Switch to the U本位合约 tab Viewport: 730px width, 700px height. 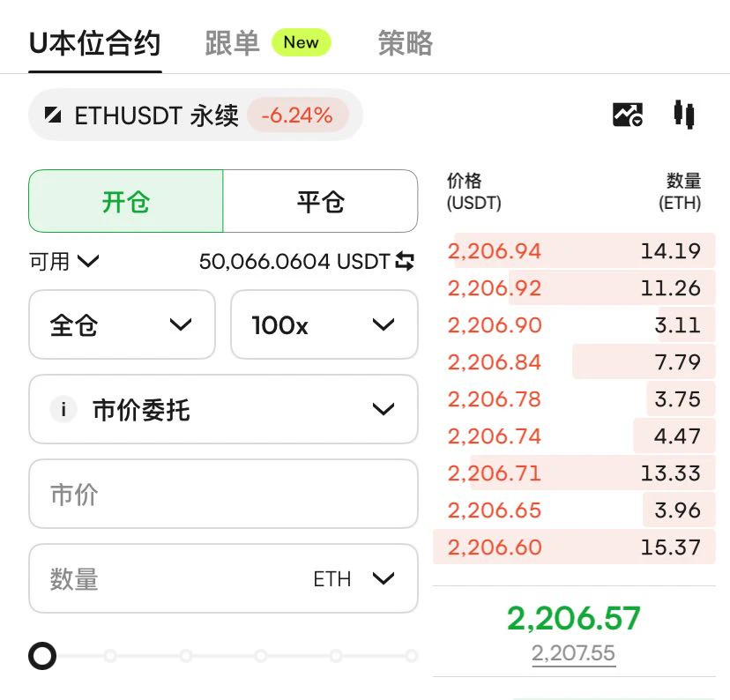tap(95, 43)
